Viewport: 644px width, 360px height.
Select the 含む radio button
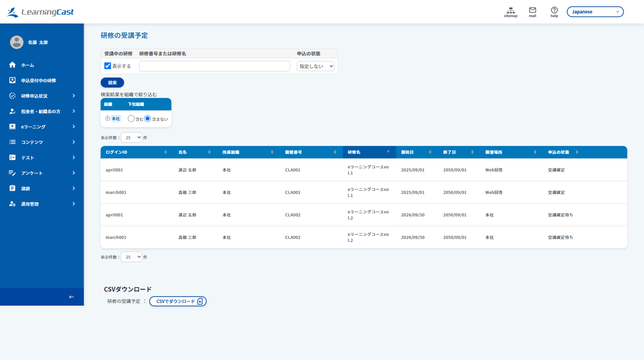coord(131,119)
